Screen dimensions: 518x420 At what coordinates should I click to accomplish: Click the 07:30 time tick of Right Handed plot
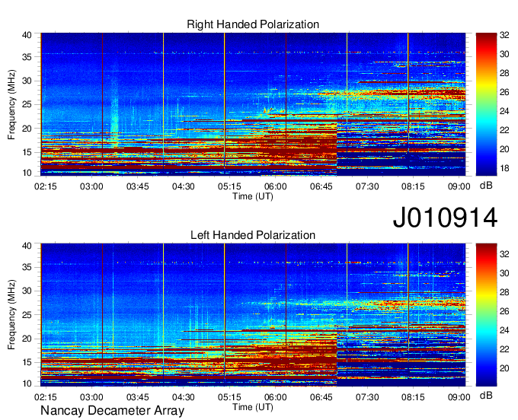[x=367, y=186]
